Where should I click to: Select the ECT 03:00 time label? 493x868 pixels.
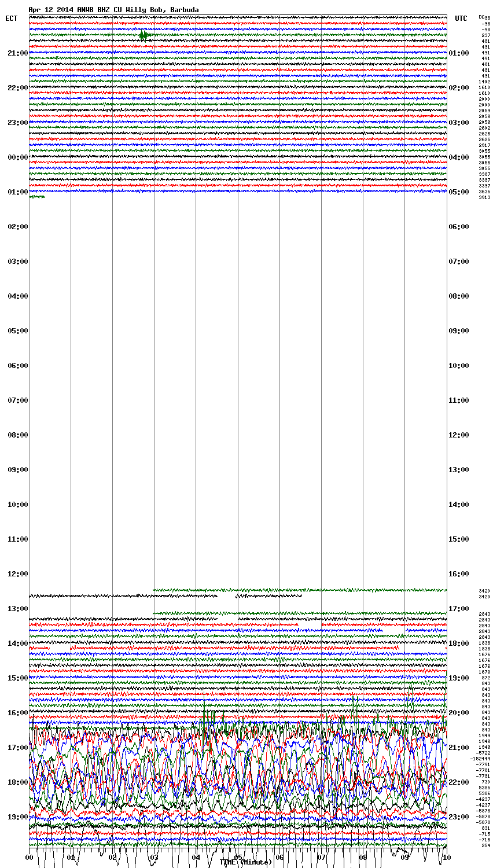point(18,262)
